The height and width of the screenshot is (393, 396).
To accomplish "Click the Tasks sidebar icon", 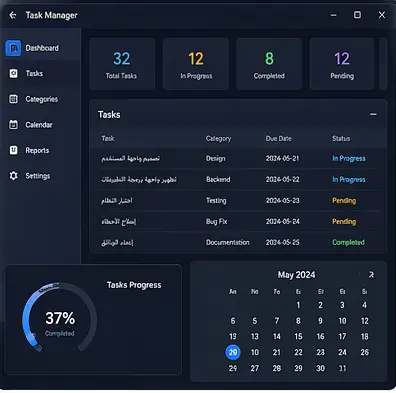I will (x=13, y=73).
